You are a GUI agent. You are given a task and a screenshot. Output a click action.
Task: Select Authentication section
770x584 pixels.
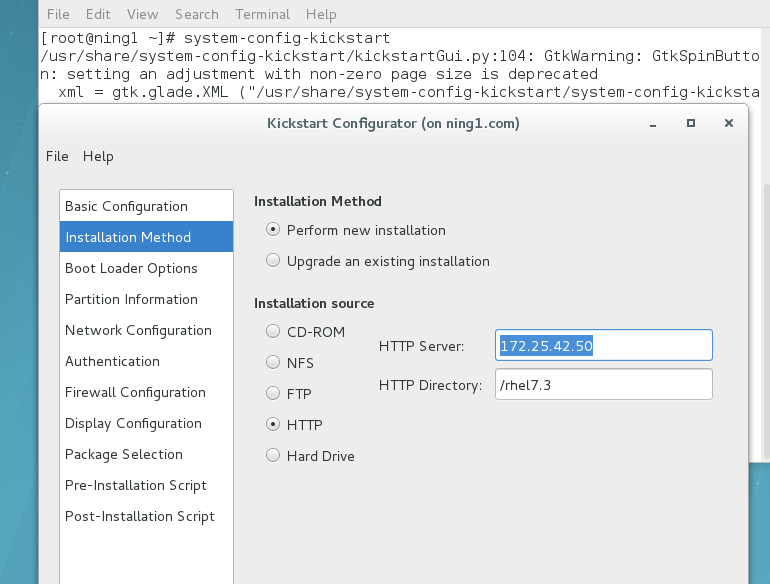(146, 361)
